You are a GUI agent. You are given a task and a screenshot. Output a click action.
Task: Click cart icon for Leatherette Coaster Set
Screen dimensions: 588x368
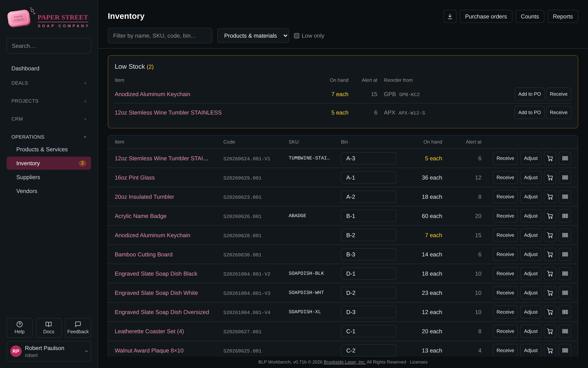point(550,331)
